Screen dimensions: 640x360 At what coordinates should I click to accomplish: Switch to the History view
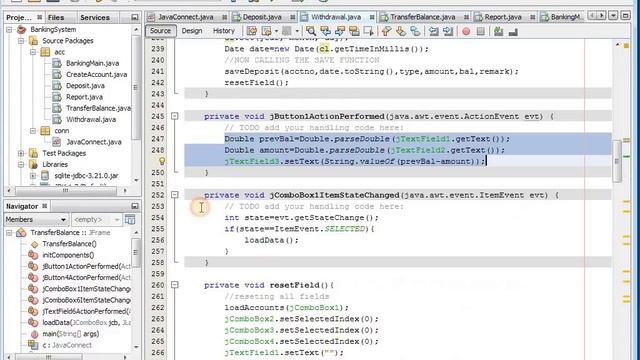tap(224, 31)
